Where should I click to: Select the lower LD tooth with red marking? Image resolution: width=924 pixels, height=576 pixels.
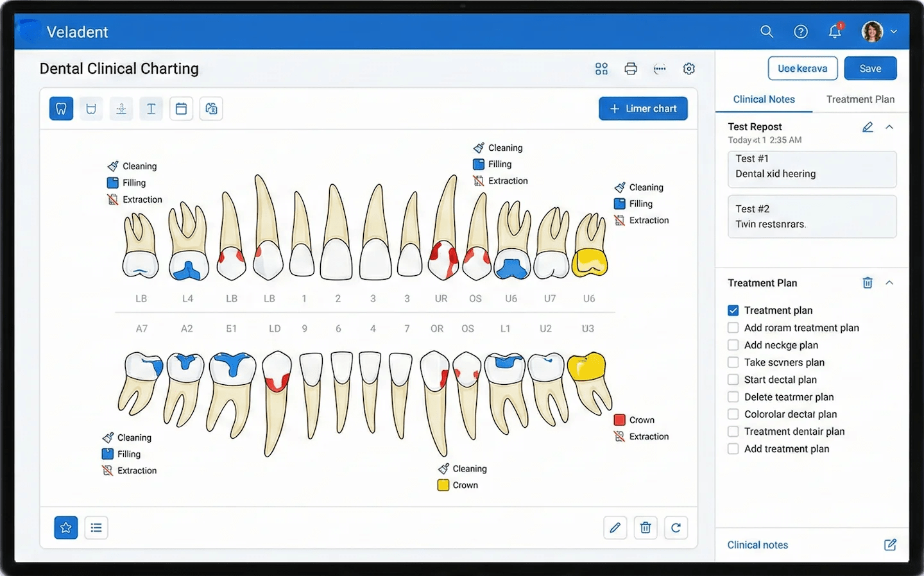click(x=277, y=403)
